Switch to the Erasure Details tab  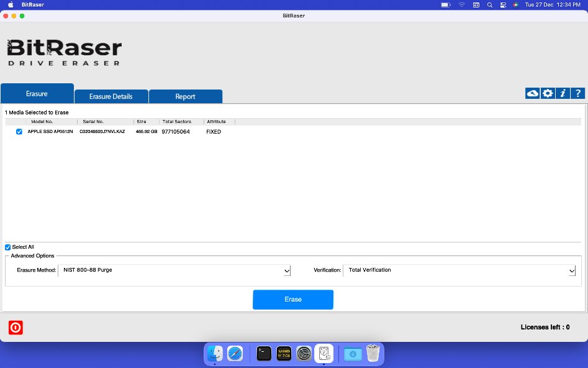pos(111,96)
